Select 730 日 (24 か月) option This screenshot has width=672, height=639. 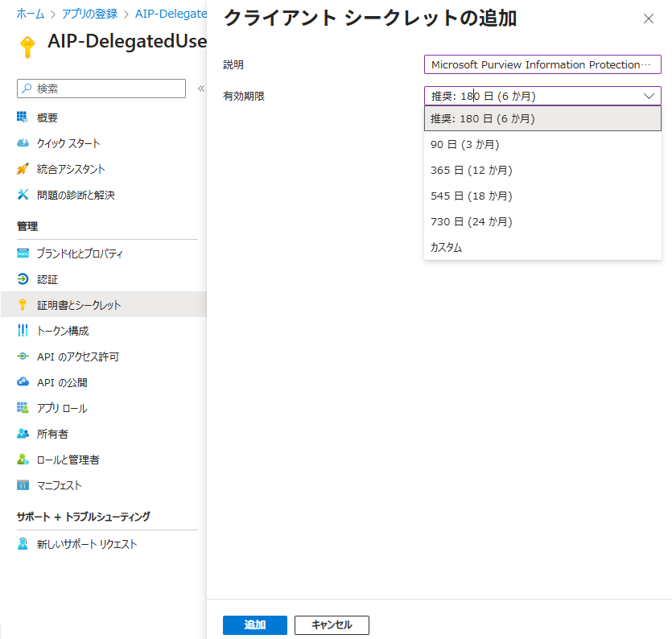pyautogui.click(x=542, y=221)
